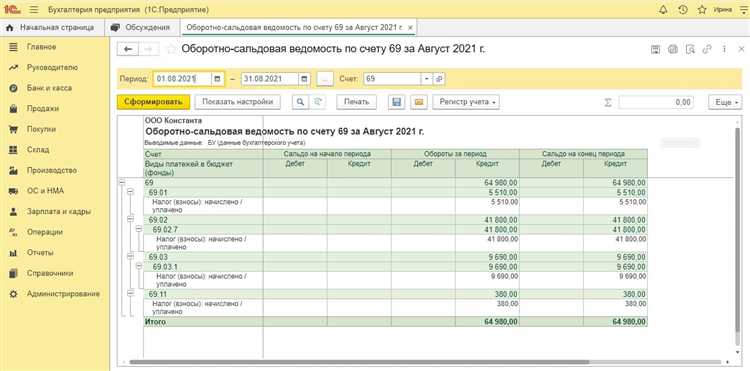The width and height of the screenshot is (750, 371).
Task: Open calendar for start date 01.08.2021
Action: click(217, 79)
